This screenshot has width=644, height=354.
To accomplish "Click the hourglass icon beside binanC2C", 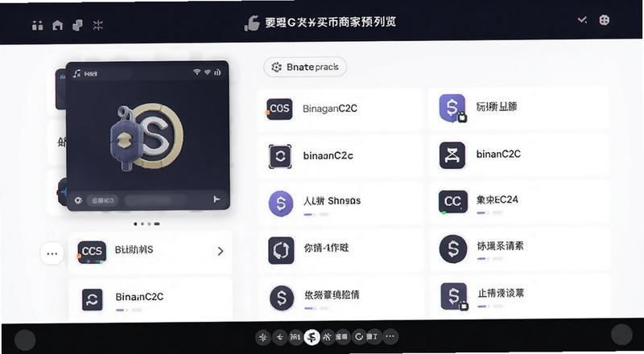I will (x=452, y=155).
